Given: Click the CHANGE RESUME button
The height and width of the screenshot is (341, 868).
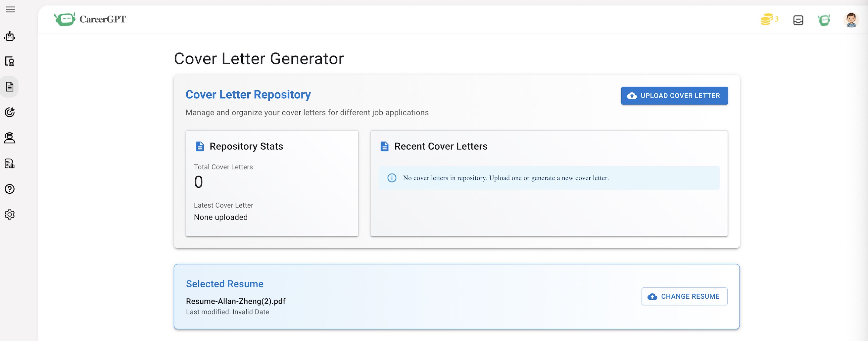Looking at the screenshot, I should [684, 297].
